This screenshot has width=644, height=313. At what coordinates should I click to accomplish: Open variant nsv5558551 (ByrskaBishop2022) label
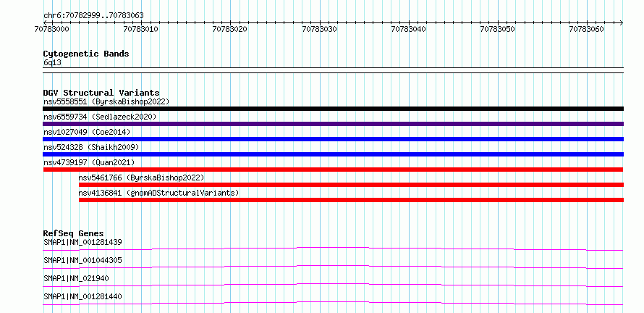click(x=106, y=101)
